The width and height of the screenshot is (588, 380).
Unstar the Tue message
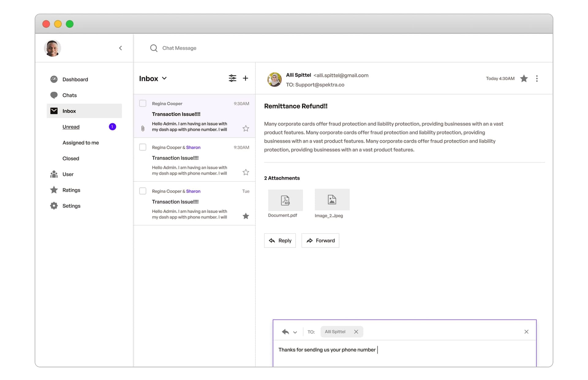click(246, 216)
